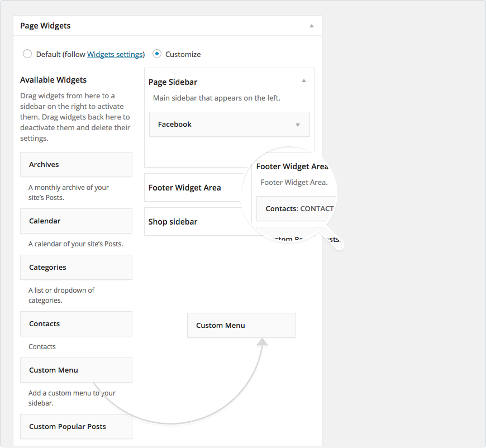Select the Custom Menu available widget

pos(76,370)
